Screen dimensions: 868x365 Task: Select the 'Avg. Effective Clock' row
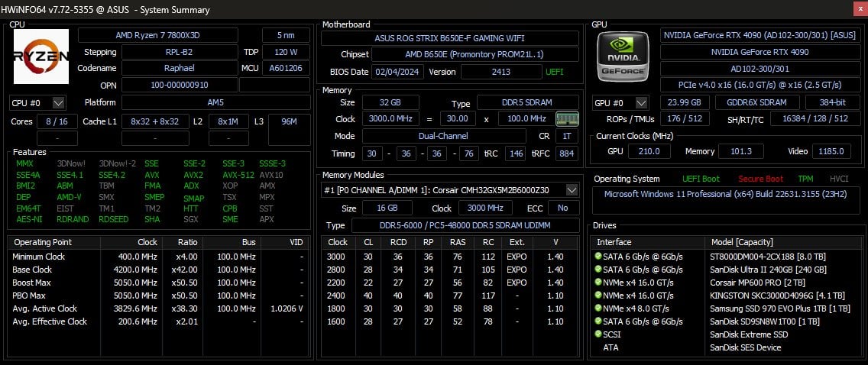[160, 321]
